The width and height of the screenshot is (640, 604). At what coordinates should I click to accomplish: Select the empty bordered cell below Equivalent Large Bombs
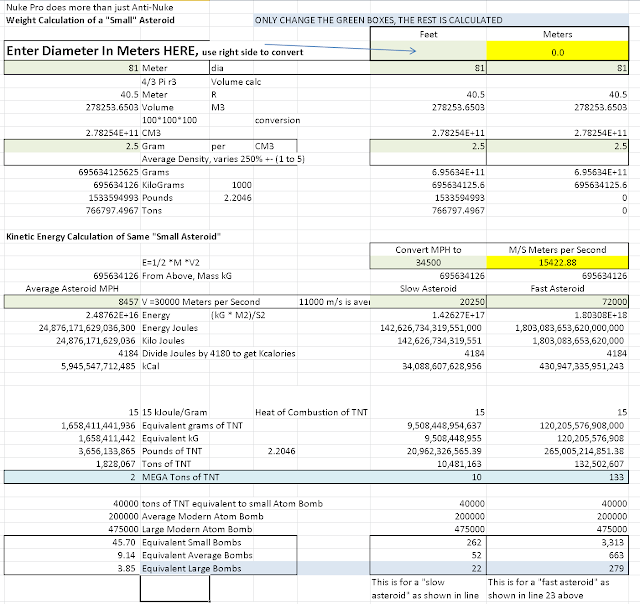pos(175,588)
